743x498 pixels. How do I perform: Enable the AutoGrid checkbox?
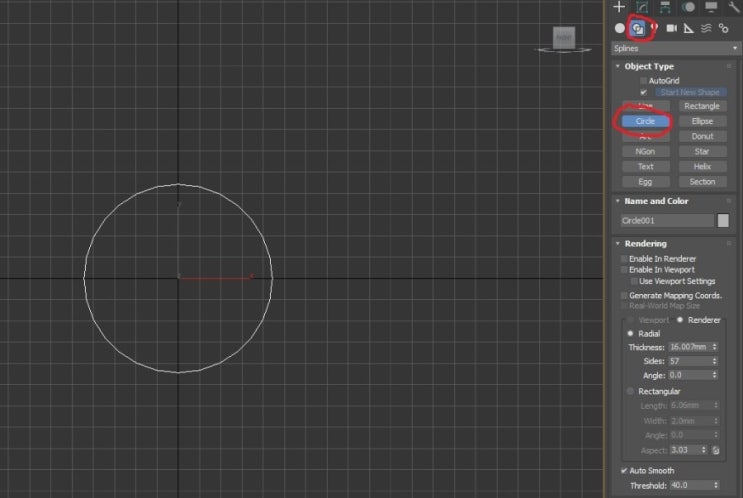click(x=644, y=80)
